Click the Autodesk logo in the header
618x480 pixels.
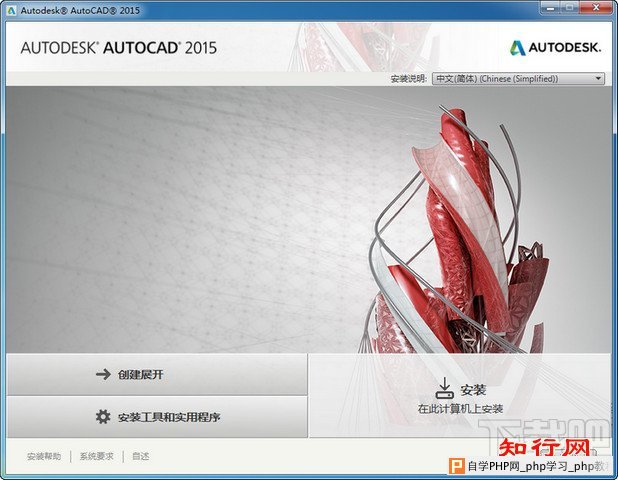point(556,48)
